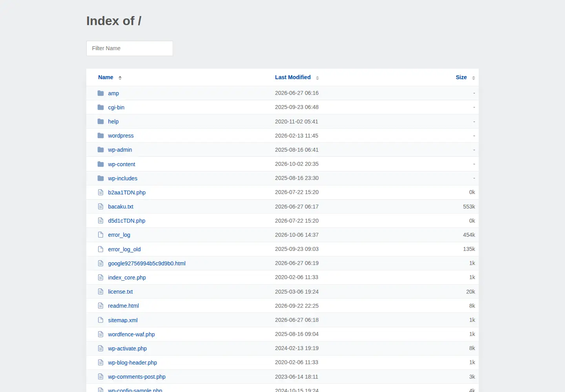Image resolution: width=565 pixels, height=392 pixels.
Task: Open the license.txt file link
Action: [x=120, y=292]
